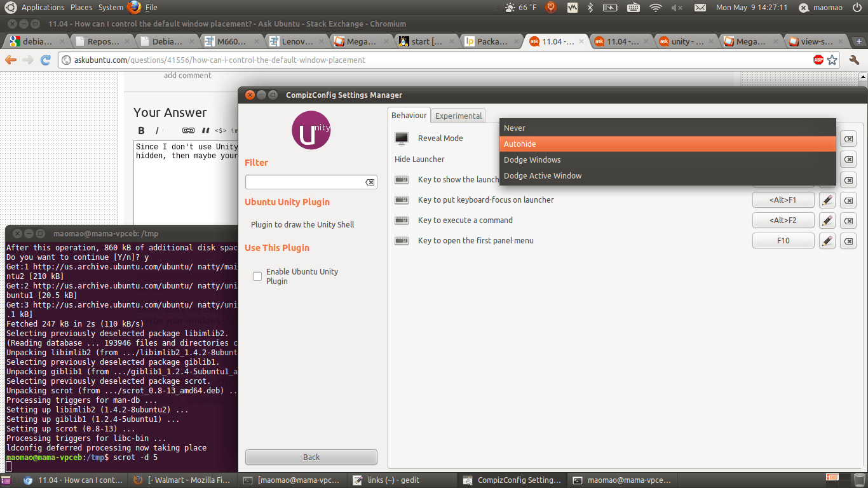This screenshot has height=488, width=868.
Task: Switch to the 'start [' Chromium tab
Action: [x=424, y=41]
